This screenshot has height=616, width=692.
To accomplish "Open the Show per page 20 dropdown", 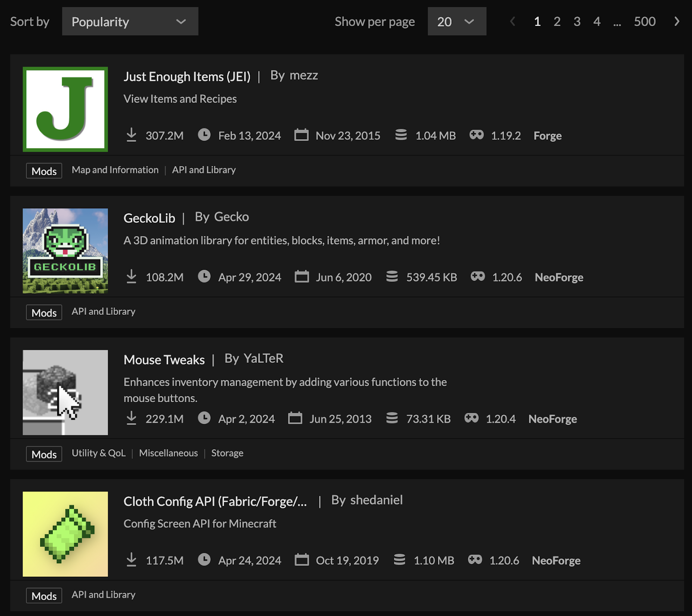I will tap(457, 21).
